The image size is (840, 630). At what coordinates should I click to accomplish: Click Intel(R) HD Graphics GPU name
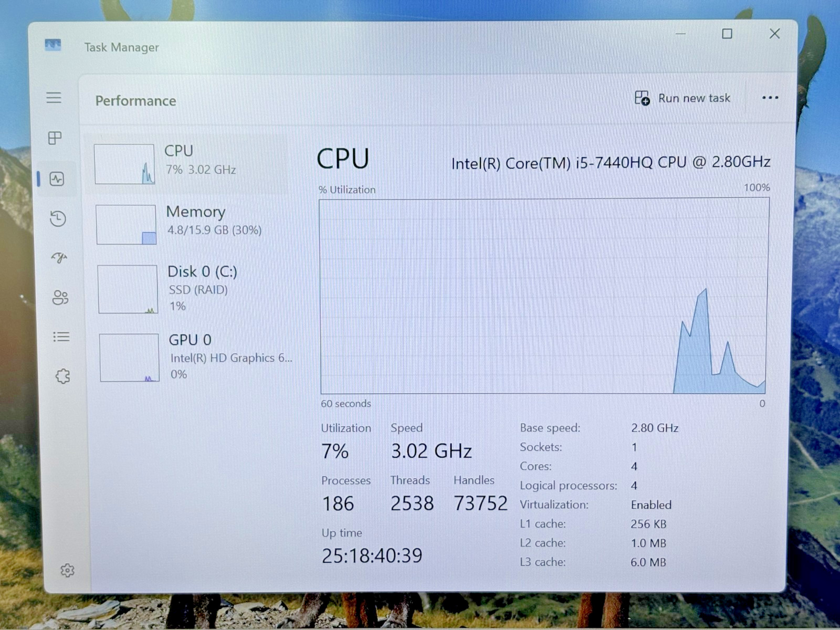[x=231, y=358]
